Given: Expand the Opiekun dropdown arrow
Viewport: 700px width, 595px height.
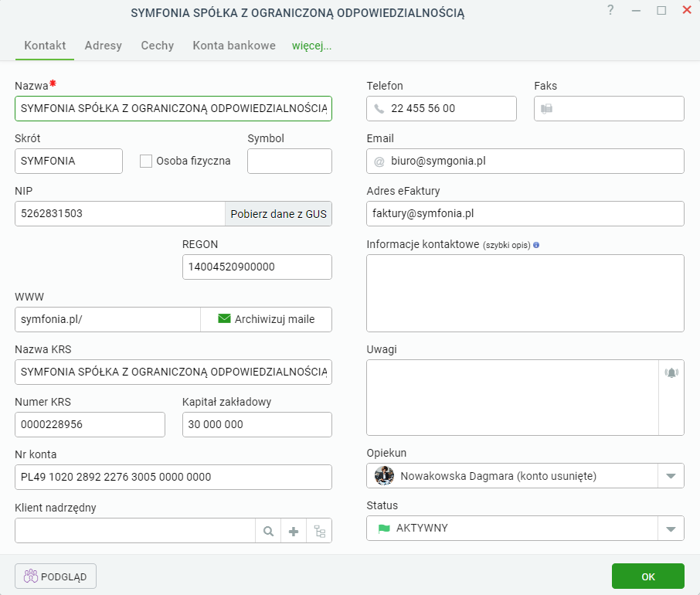Looking at the screenshot, I should [x=671, y=476].
